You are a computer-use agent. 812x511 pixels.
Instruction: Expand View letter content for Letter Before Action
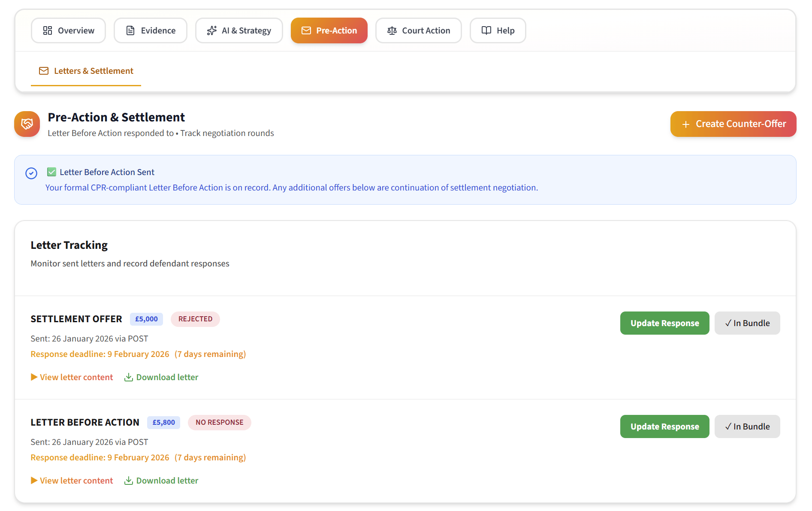point(72,480)
